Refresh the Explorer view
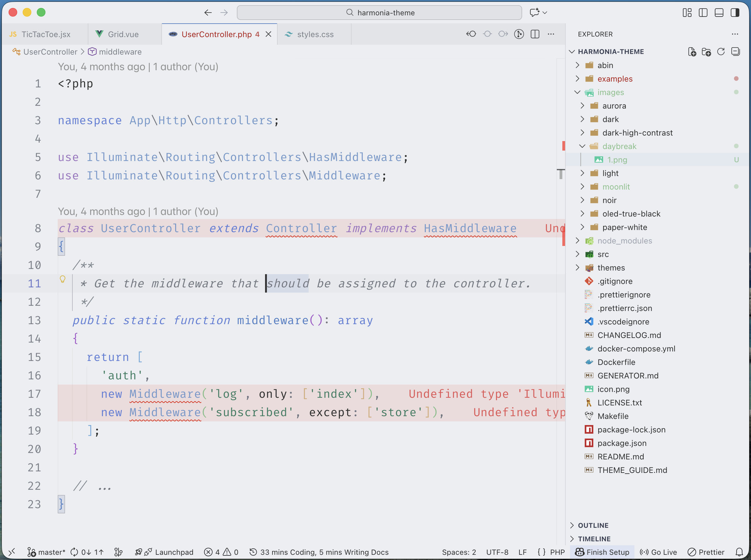751x560 pixels. click(x=721, y=52)
